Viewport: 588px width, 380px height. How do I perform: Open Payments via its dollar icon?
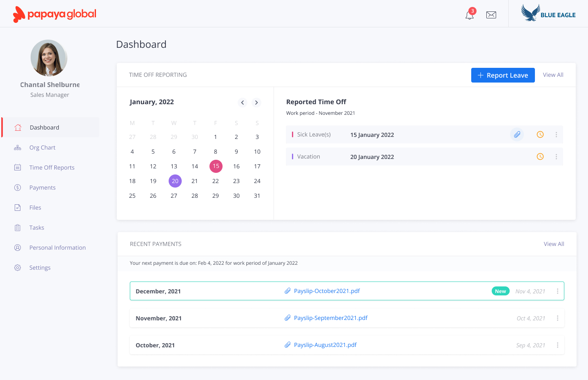pyautogui.click(x=18, y=187)
